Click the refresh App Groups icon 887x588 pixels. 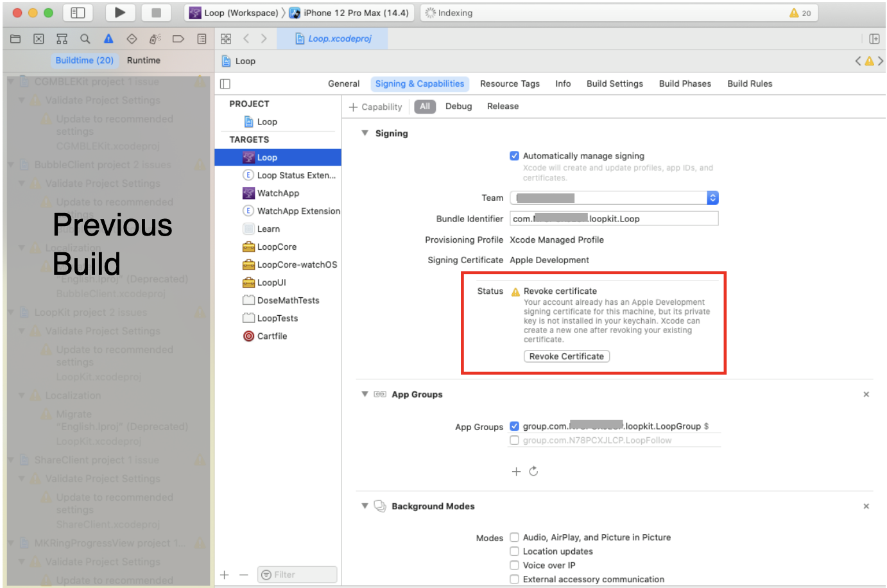point(533,472)
